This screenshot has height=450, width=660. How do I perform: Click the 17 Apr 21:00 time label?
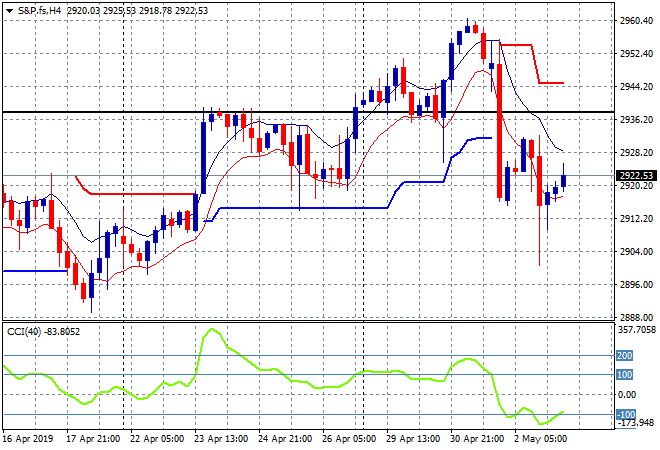93,439
